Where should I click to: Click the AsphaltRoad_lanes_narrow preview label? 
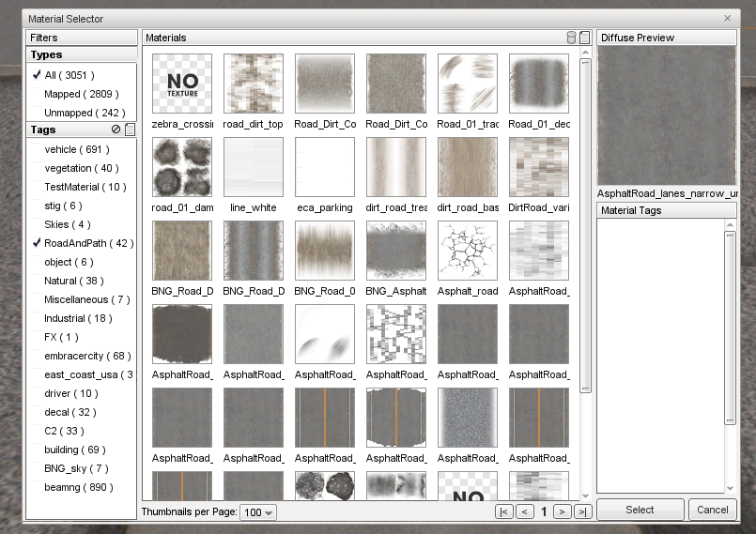667,193
